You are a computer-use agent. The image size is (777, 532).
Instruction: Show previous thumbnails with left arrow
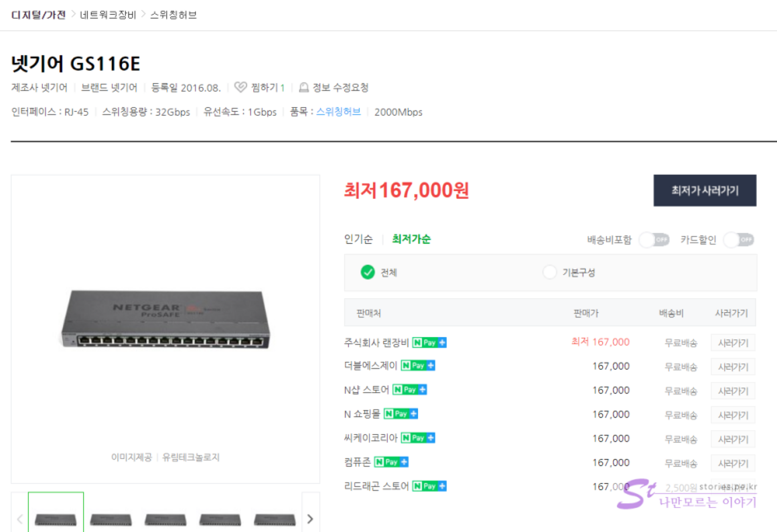20,519
